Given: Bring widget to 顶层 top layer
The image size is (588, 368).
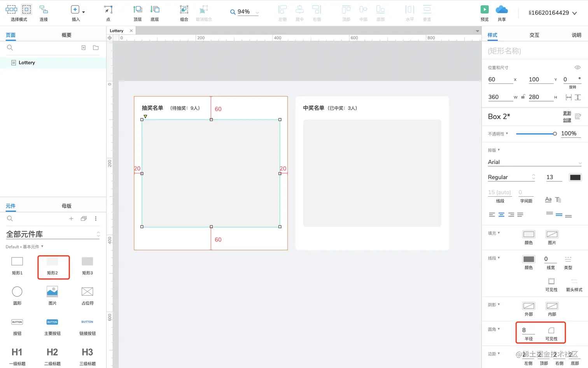Looking at the screenshot, I should pos(138,13).
